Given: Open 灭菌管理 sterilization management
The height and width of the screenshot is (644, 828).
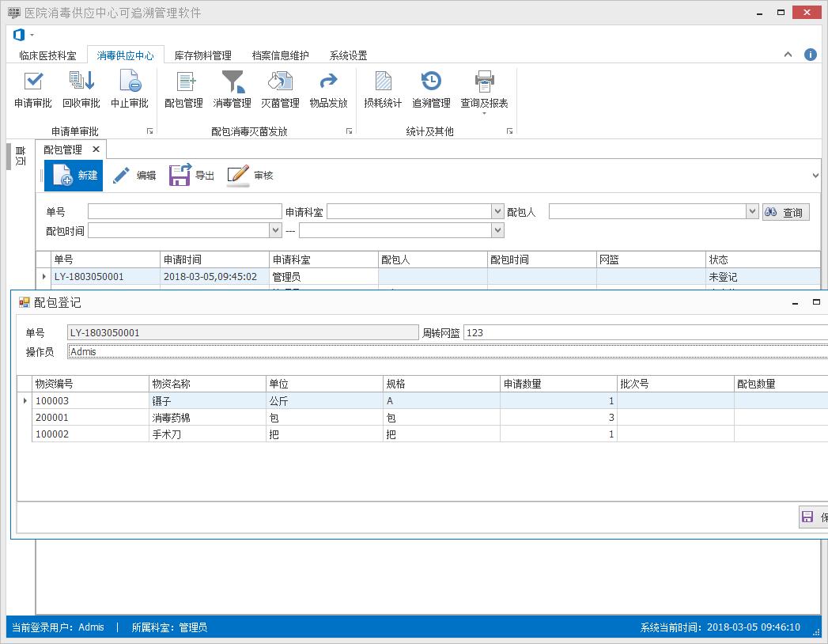Looking at the screenshot, I should (x=281, y=90).
